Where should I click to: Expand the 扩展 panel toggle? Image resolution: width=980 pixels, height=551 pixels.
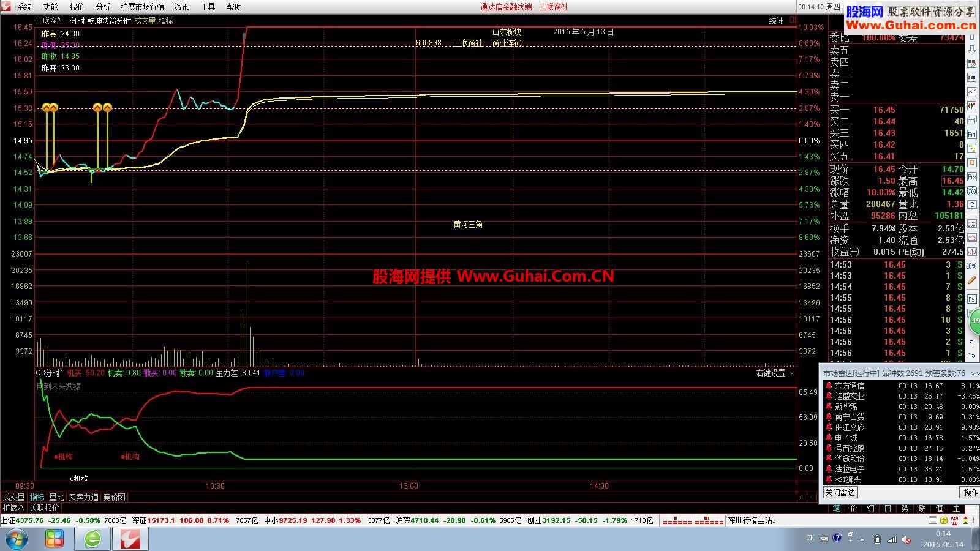13,508
